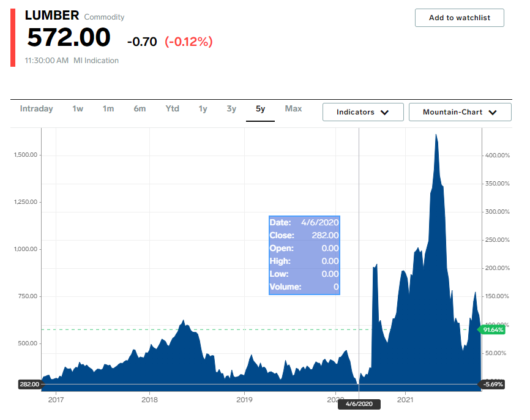Click the LUMBER commodity title
Screen dimensions: 530x420
point(51,16)
